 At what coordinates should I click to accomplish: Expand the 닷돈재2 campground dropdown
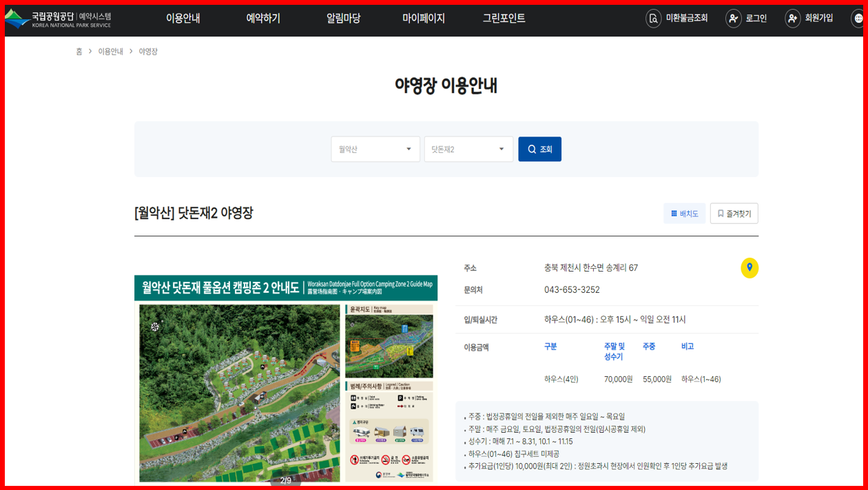coord(468,149)
